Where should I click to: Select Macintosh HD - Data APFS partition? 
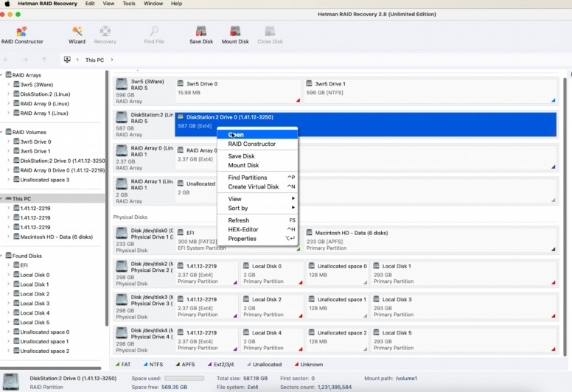[x=430, y=239]
